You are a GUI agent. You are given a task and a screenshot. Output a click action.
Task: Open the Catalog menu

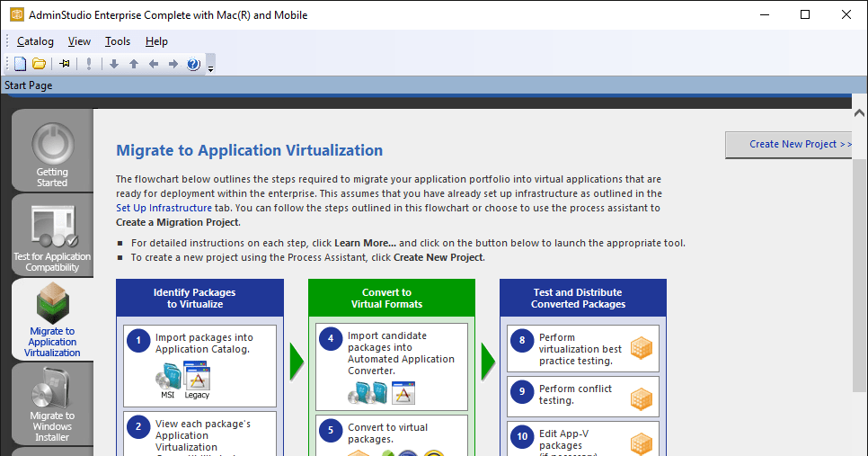(x=35, y=41)
